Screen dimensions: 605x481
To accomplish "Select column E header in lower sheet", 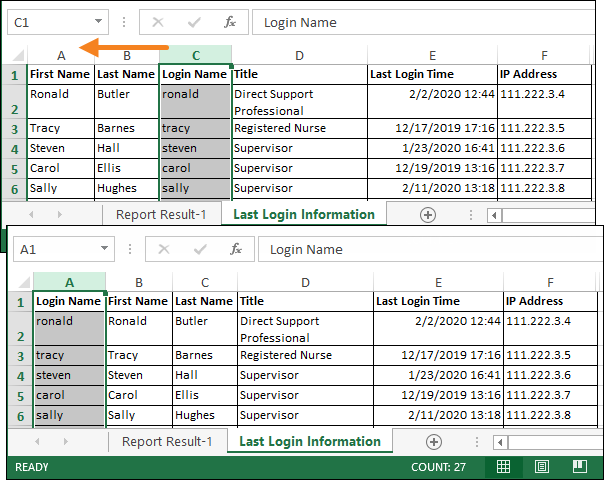I will (438, 282).
